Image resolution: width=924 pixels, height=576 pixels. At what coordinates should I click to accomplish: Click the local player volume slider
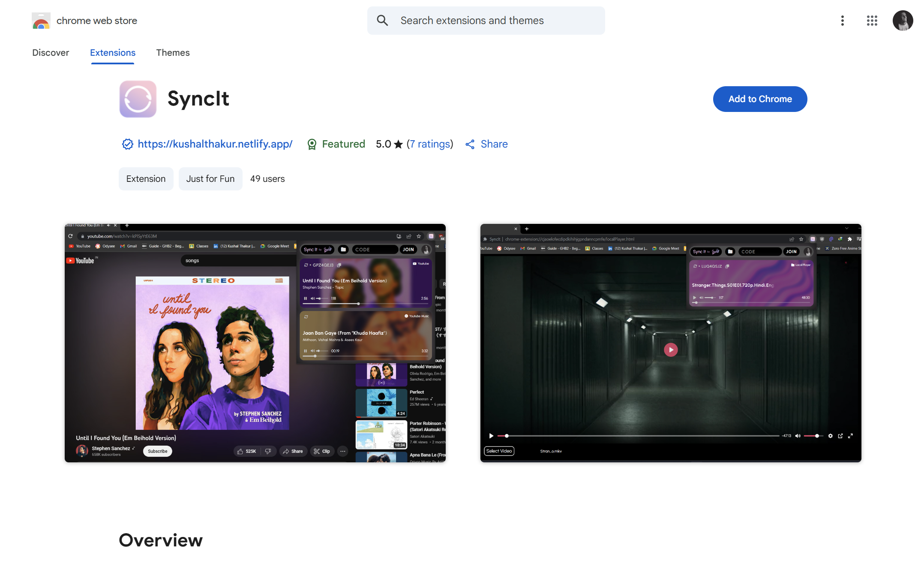[x=813, y=436]
